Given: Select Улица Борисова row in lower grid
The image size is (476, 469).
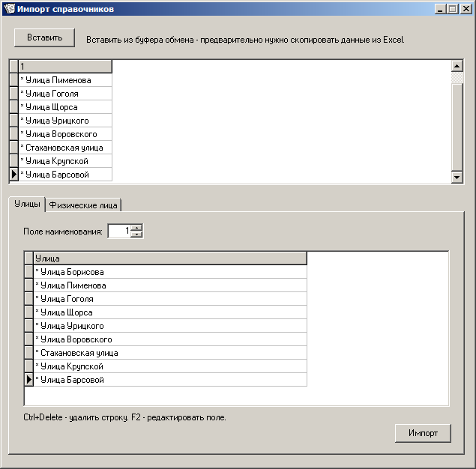Looking at the screenshot, I should [x=169, y=272].
